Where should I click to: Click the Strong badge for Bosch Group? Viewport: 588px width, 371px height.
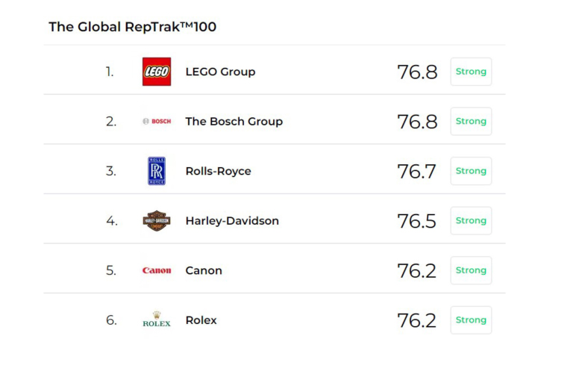coord(471,121)
